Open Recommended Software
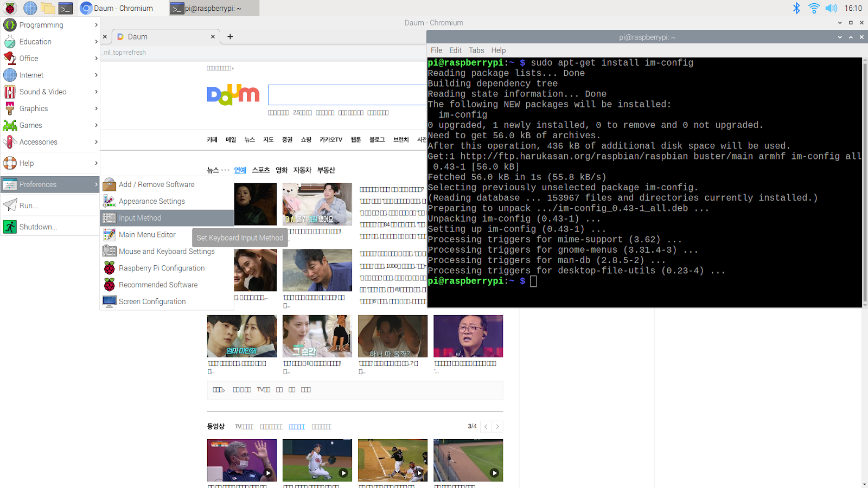 [167, 285]
